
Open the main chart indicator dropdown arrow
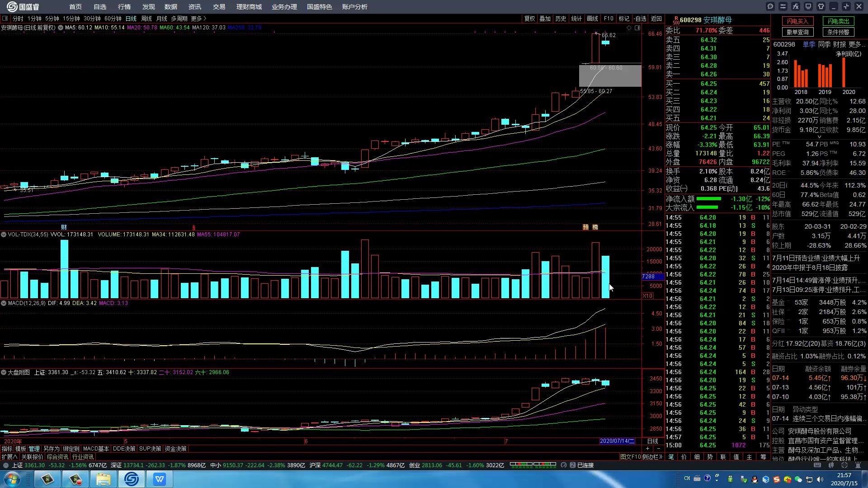click(x=61, y=28)
